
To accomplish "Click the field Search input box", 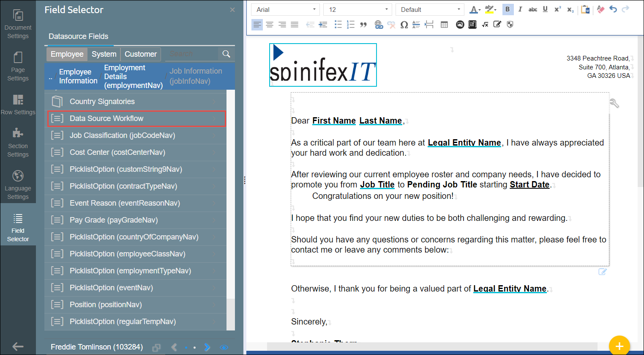I will click(x=192, y=54).
